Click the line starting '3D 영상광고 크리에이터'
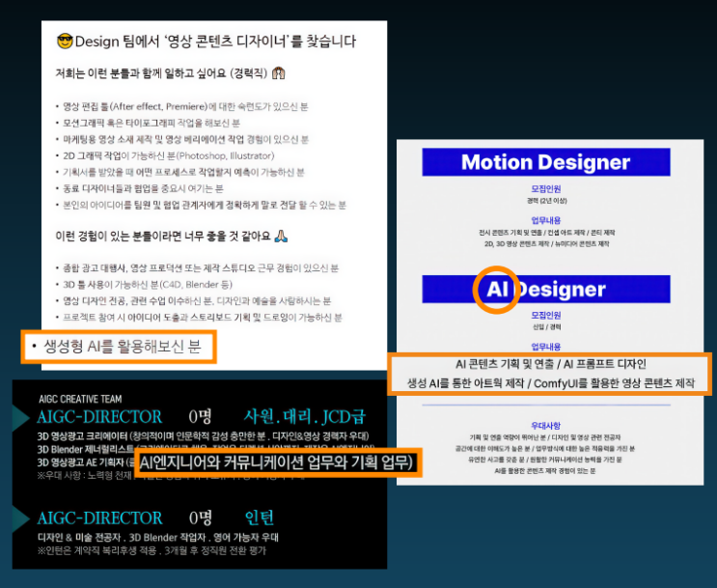This screenshot has width=717, height=588. 203,436
